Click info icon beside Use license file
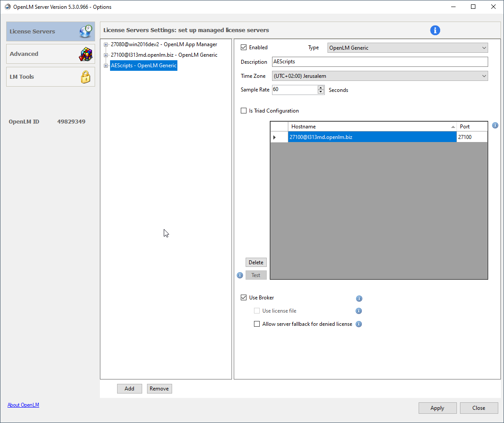This screenshot has width=504, height=423. pyautogui.click(x=359, y=311)
